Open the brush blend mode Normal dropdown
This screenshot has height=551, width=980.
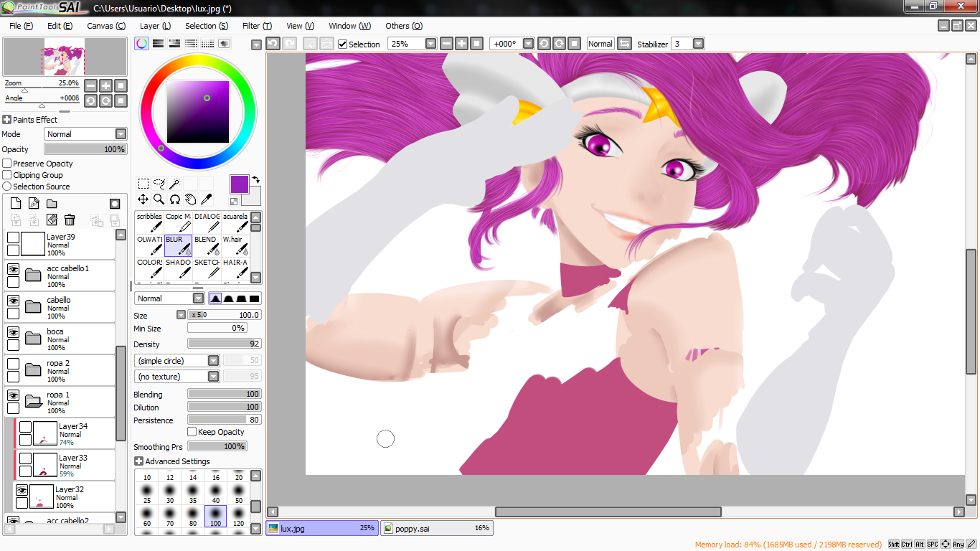[x=199, y=298]
